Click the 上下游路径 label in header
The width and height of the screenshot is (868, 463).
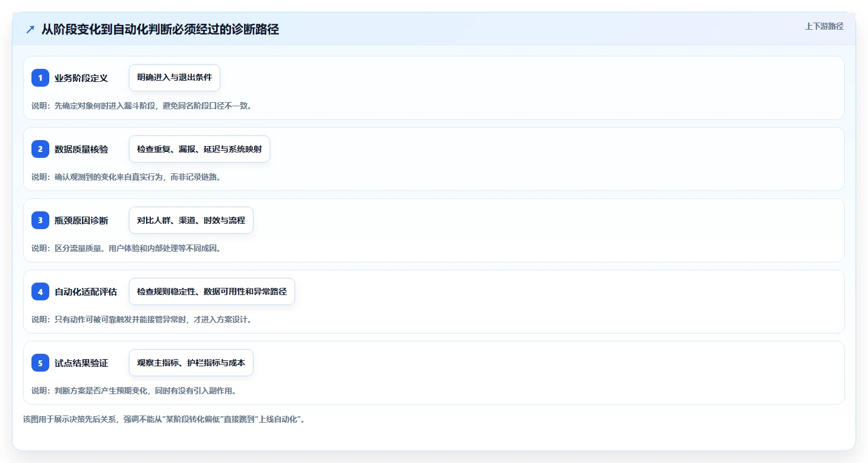click(x=824, y=26)
